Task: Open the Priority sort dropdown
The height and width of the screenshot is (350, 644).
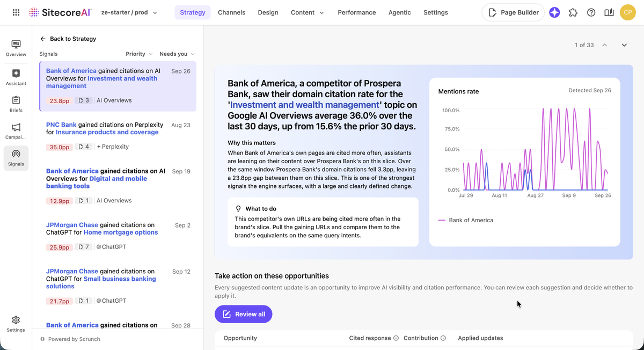Action: [139, 54]
